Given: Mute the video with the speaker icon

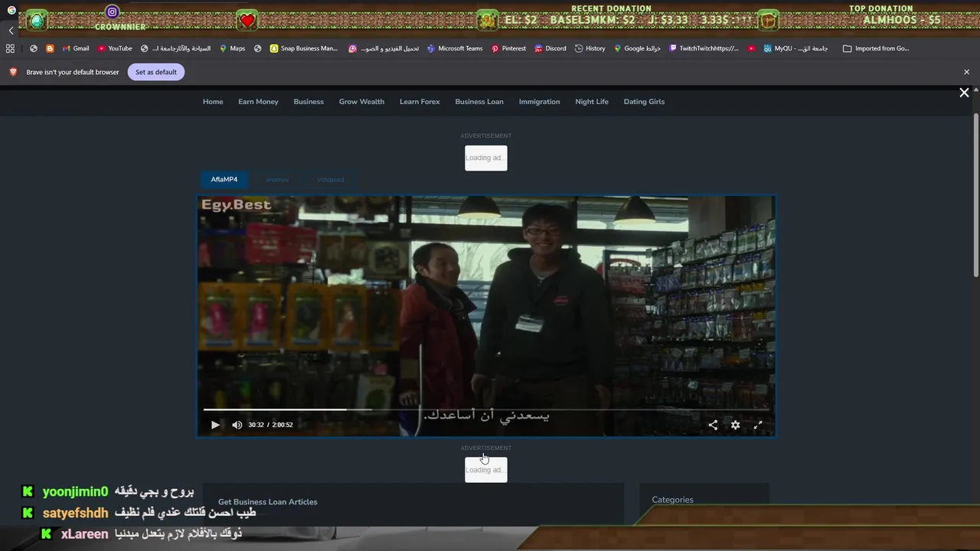Looking at the screenshot, I should pyautogui.click(x=237, y=425).
